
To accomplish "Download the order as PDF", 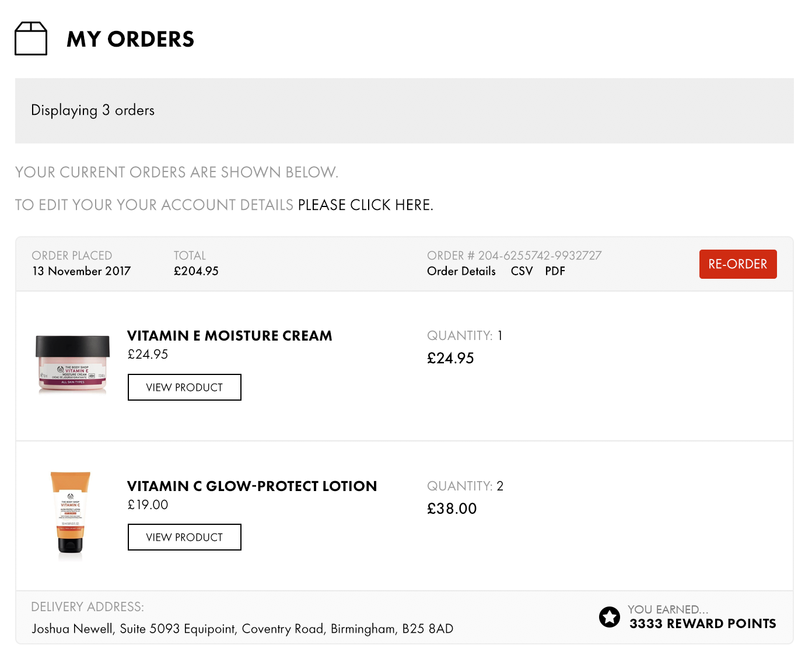I will coord(555,271).
